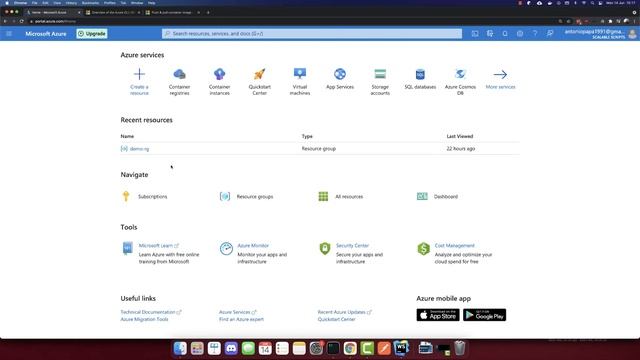Open the Bookmarks menu in menu bar

point(90,3)
